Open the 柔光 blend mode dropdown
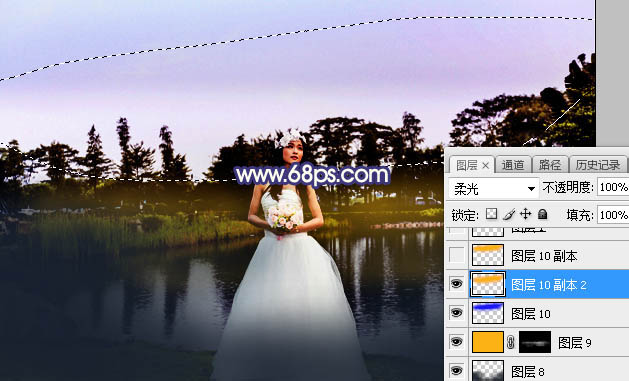629x381 pixels. [x=493, y=188]
